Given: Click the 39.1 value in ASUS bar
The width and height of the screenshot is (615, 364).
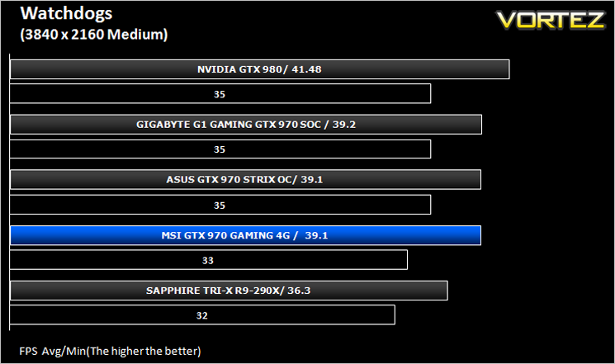Looking at the screenshot, I should (x=312, y=180).
